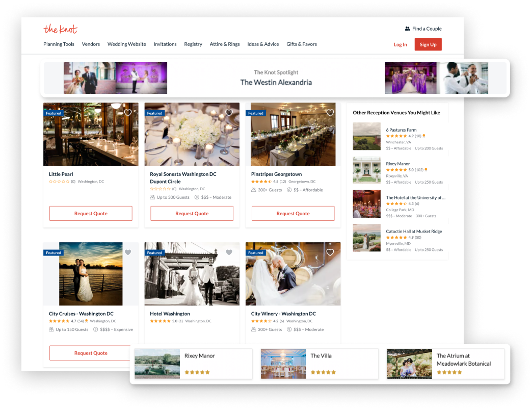This screenshot has width=532, height=410.
Task: Click award badge next to 6 Pastures Farm rating
Action: 424,136
